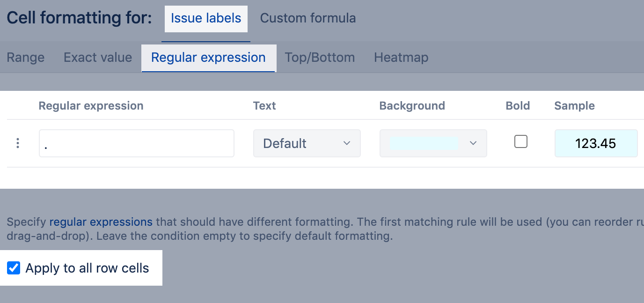Open the Regular expression tab
Screen dimensions: 644x303
pyautogui.click(x=208, y=58)
